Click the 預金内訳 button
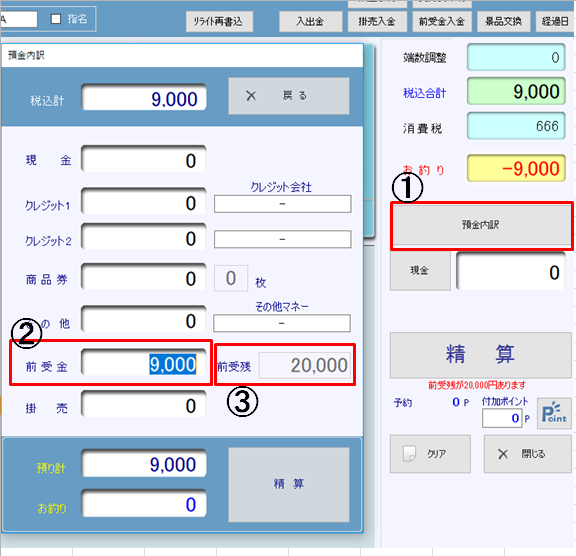Viewport: 576px width, 556px height. 482,225
